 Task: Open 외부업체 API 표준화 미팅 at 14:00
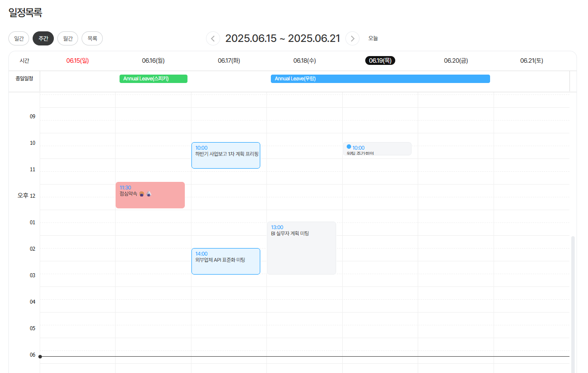[225, 261]
